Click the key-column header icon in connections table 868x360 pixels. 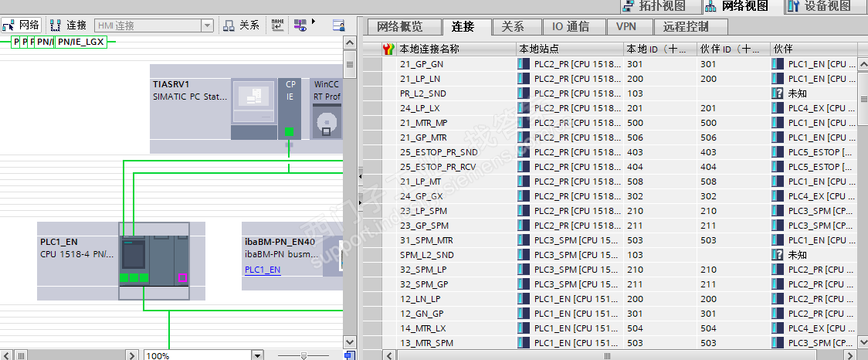388,49
